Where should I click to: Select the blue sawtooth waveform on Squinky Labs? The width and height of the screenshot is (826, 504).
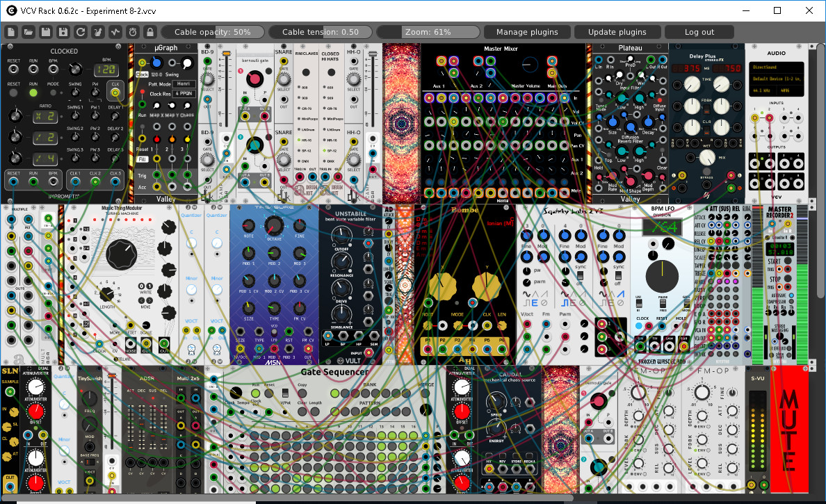click(621, 294)
